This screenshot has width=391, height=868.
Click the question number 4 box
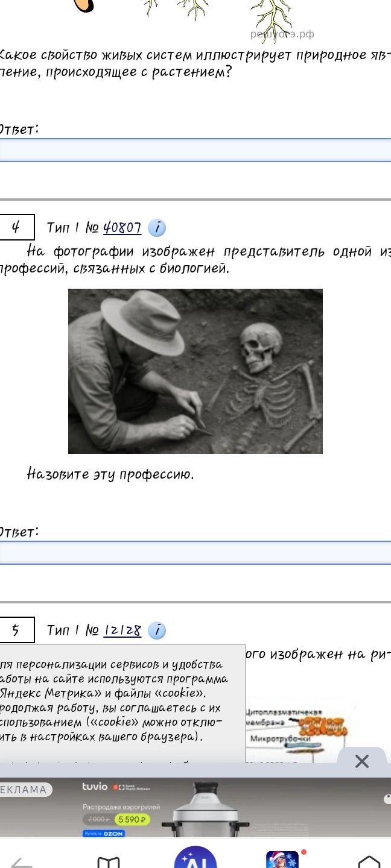click(17, 227)
